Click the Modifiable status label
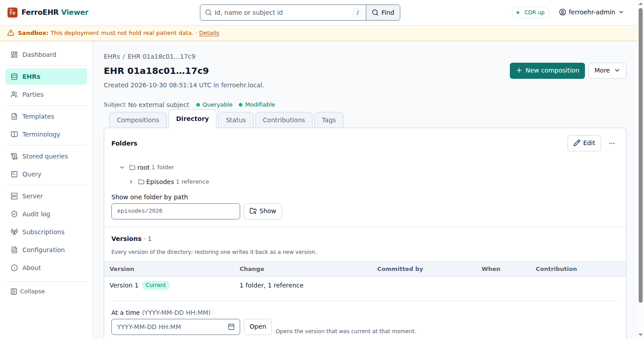Screen dimensions: 644x339 257,105
